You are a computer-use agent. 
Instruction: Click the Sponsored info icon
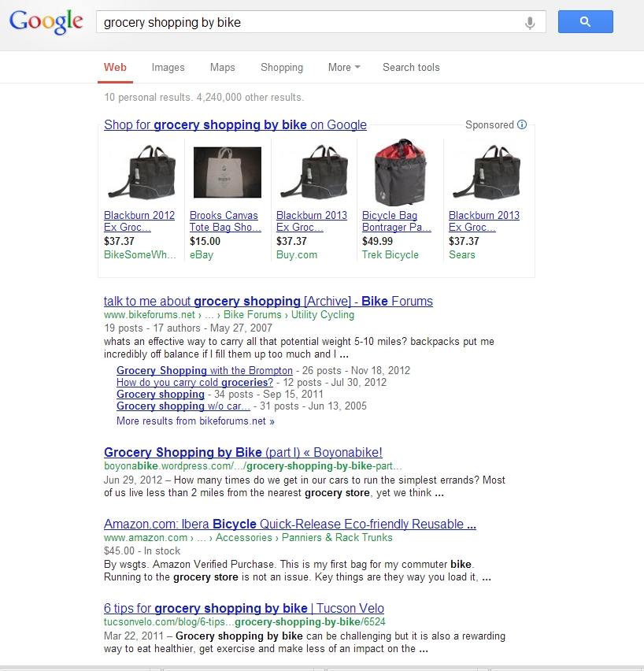click(522, 124)
